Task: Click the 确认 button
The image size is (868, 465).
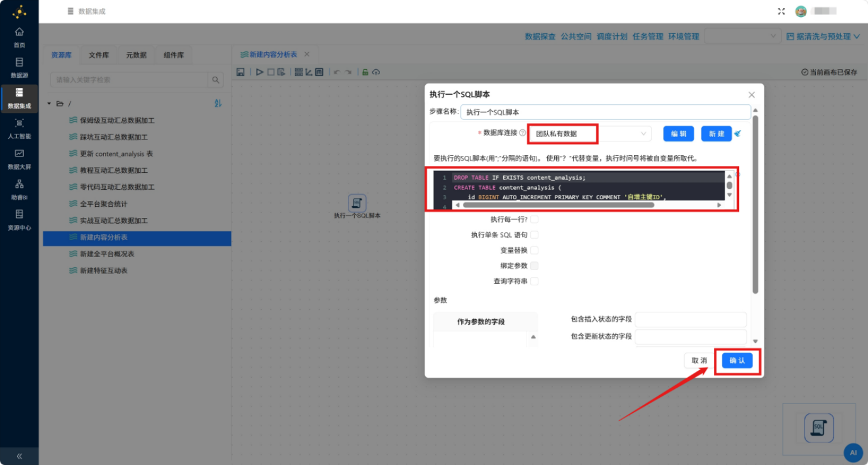Action: [737, 361]
